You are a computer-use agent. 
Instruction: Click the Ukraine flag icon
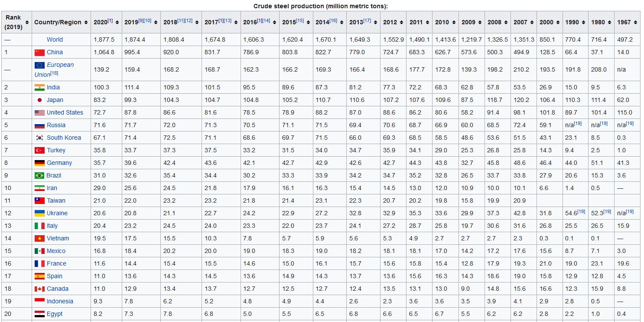pyautogui.click(x=40, y=214)
